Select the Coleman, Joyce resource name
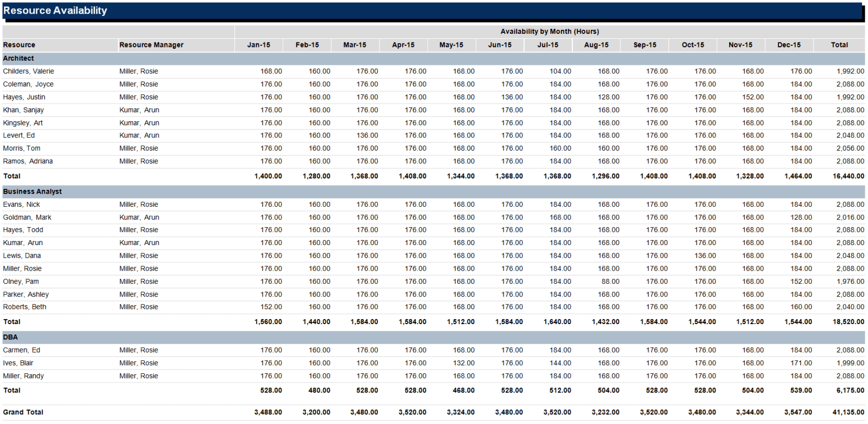 [28, 84]
